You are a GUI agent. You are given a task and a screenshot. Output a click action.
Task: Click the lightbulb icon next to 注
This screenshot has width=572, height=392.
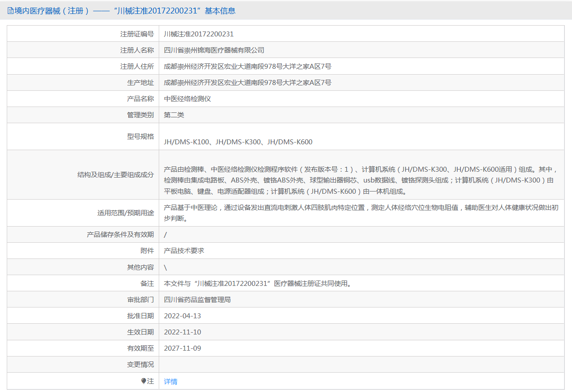(144, 381)
